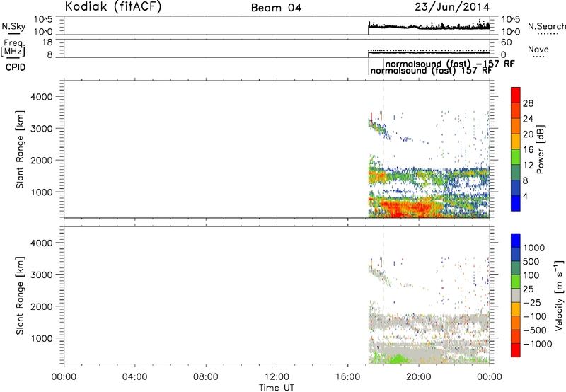Viewport: 566px width, 392px height.
Task: Pick the power colorbar segment between 8 and 12
Action: (x=516, y=173)
